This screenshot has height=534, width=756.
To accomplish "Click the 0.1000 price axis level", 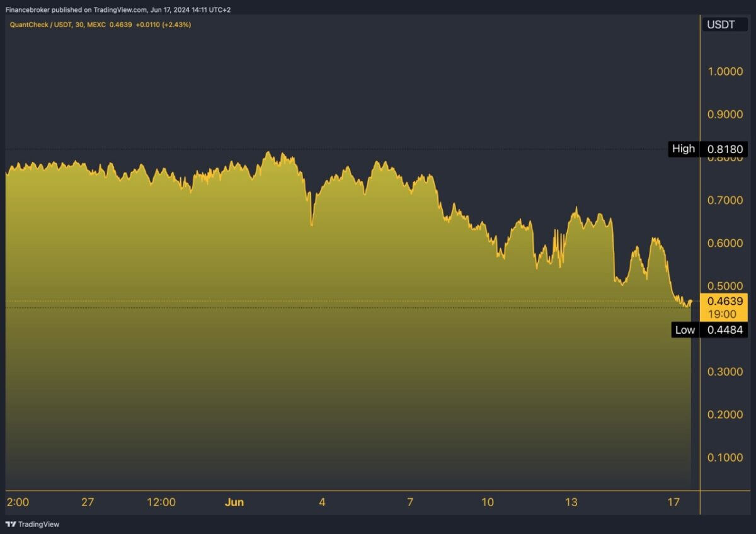I will (x=725, y=457).
